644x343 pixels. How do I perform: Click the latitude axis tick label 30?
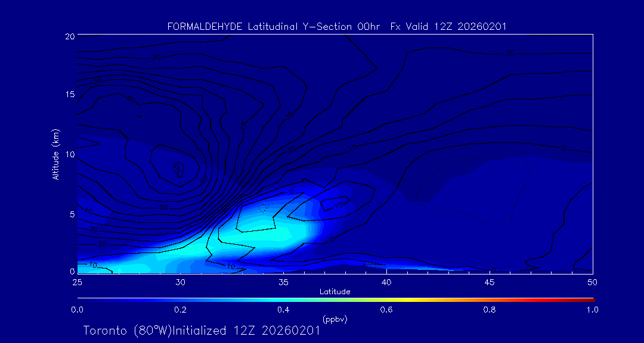coord(180,282)
